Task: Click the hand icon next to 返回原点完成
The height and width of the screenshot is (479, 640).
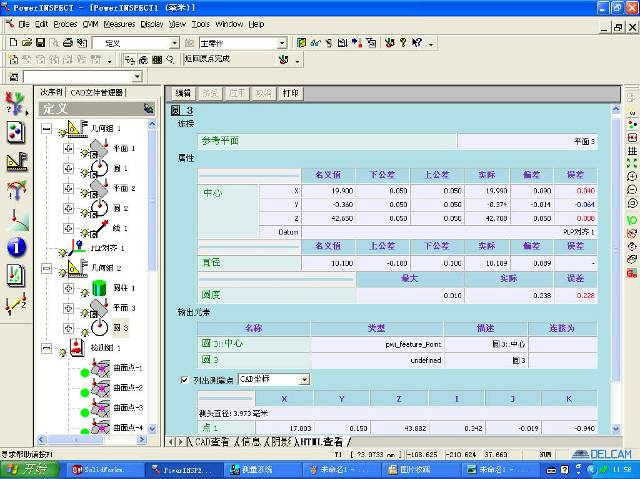Action: (284, 60)
